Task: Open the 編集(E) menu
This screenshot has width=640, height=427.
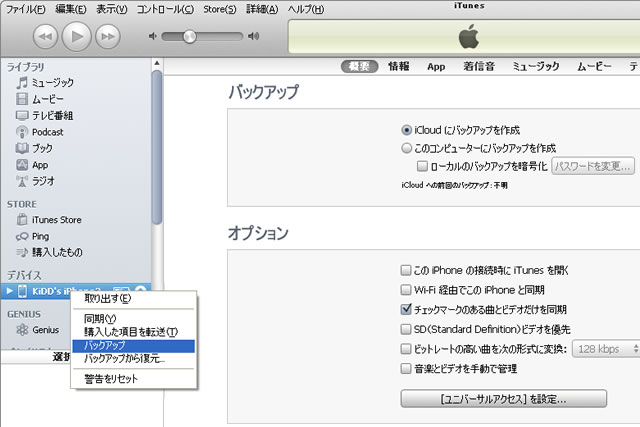Action: [71, 9]
